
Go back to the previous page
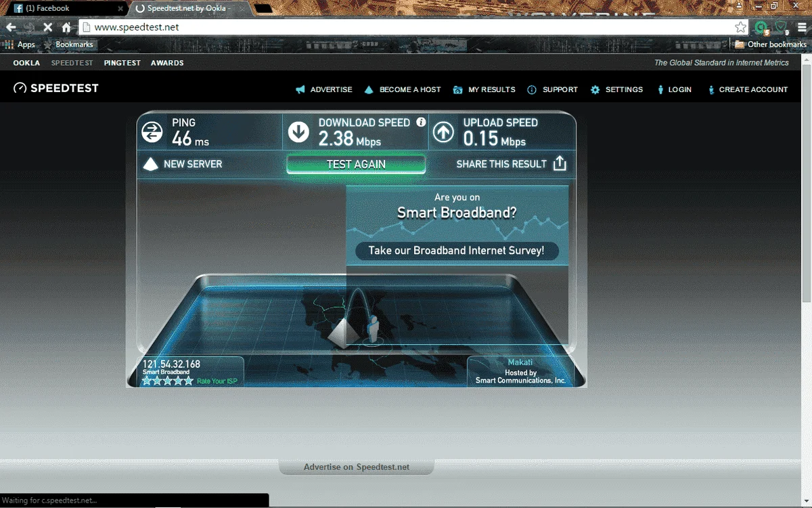coord(11,27)
